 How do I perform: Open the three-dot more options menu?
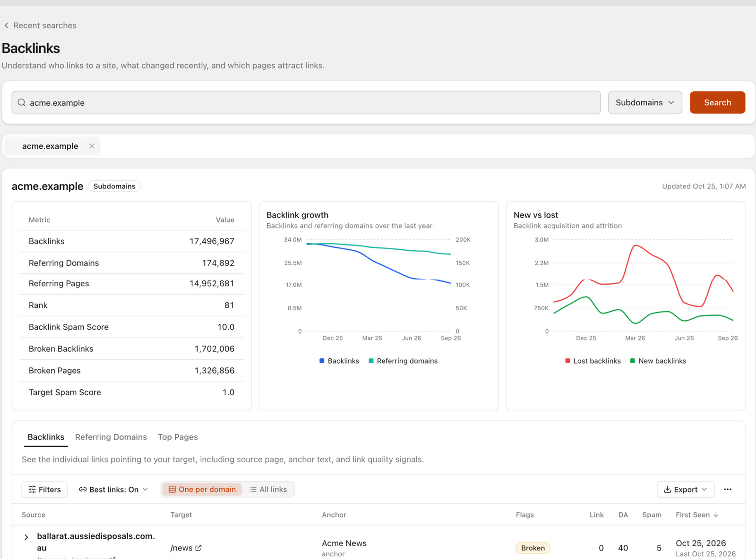coord(728,490)
